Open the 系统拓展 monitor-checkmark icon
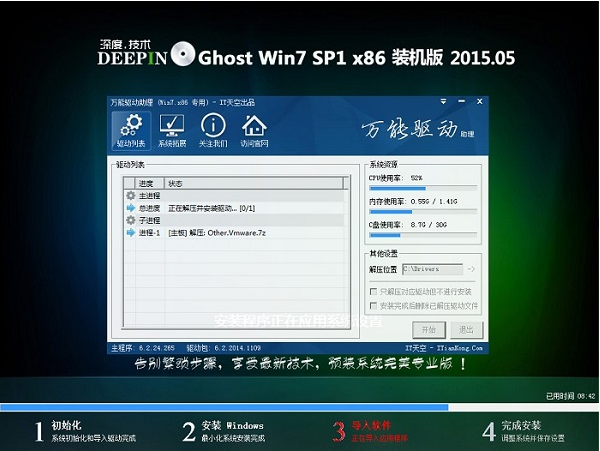The width and height of the screenshot is (600, 451). [x=172, y=130]
